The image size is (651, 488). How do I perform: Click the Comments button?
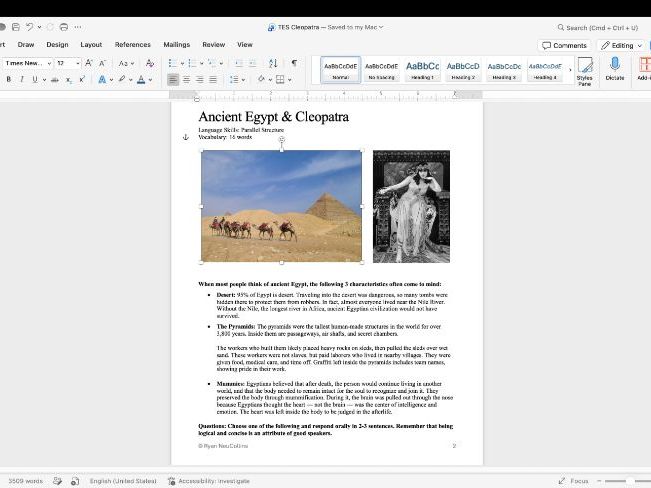pyautogui.click(x=564, y=45)
